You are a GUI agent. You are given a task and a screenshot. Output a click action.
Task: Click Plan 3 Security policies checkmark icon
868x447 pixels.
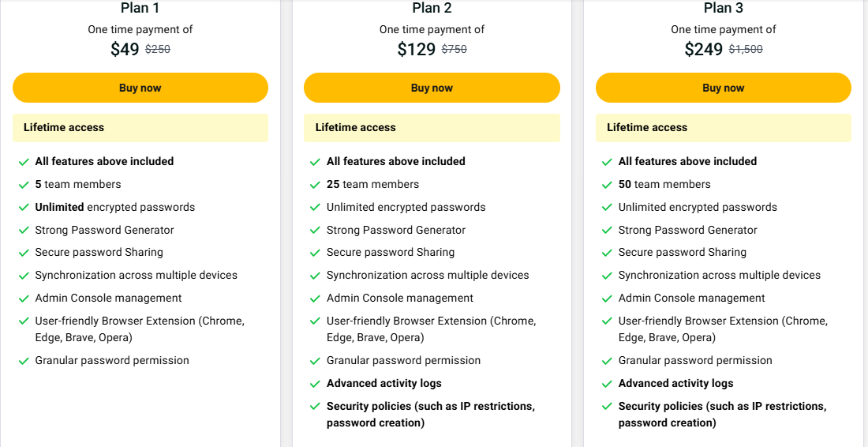click(607, 407)
